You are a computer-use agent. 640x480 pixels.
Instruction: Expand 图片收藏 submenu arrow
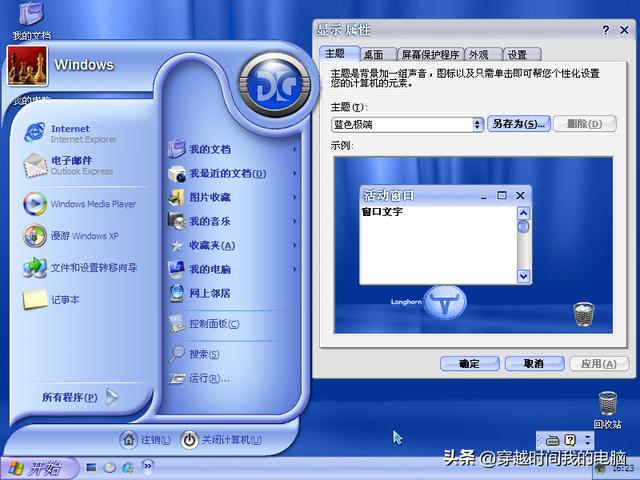coord(295,198)
